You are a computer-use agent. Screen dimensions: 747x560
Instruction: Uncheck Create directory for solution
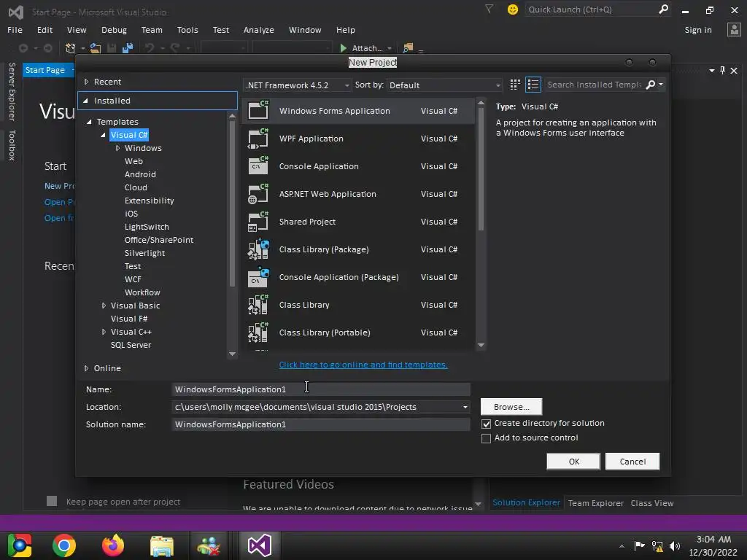tap(486, 424)
